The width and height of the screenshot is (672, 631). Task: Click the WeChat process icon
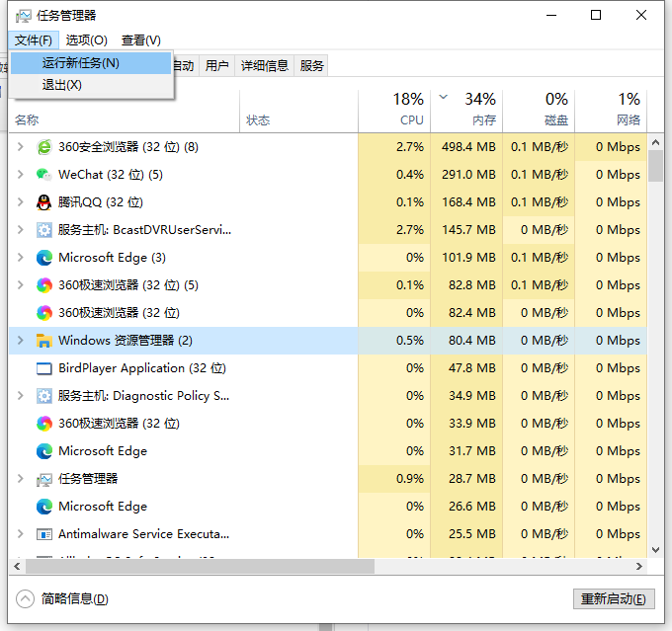[44, 175]
